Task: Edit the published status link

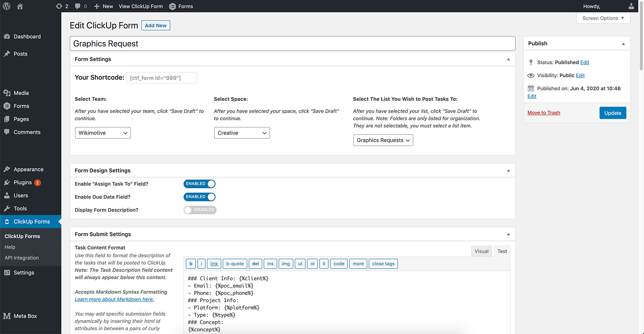Action: point(585,62)
